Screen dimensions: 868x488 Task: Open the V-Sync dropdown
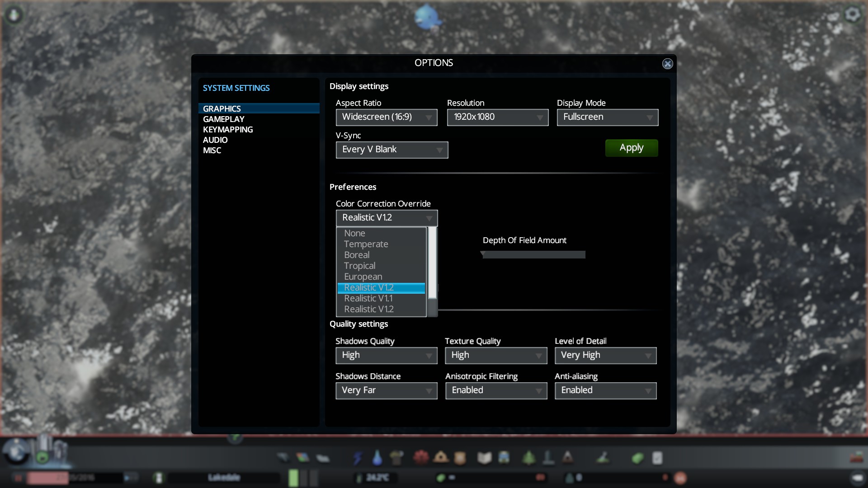click(x=392, y=150)
